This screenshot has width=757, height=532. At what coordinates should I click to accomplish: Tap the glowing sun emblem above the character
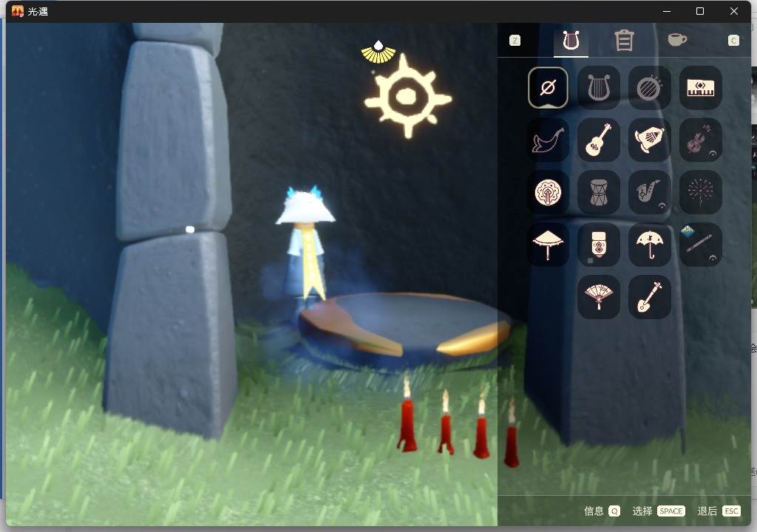point(408,97)
